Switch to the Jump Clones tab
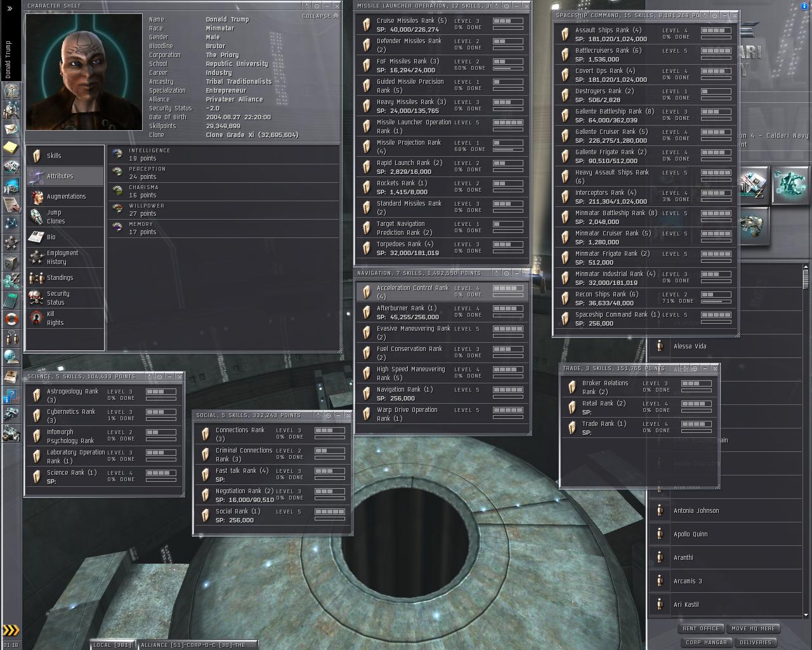812x650 pixels. point(65,216)
